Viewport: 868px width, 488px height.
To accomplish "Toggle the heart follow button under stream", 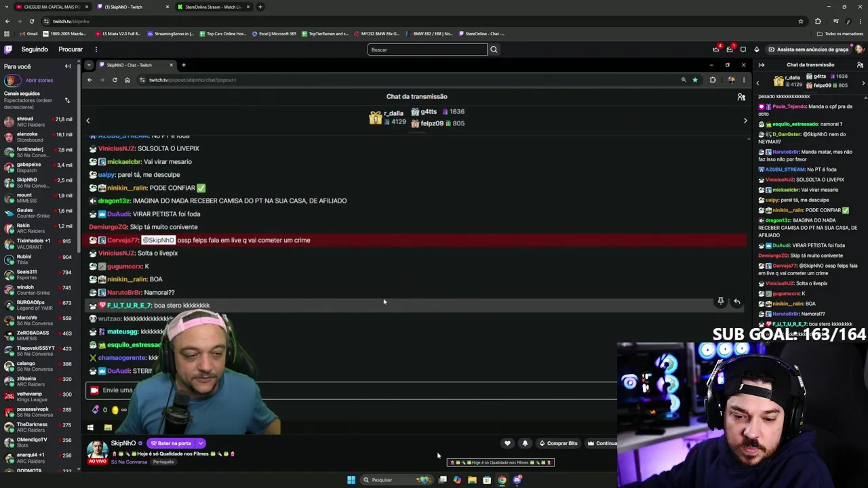I will tap(507, 443).
